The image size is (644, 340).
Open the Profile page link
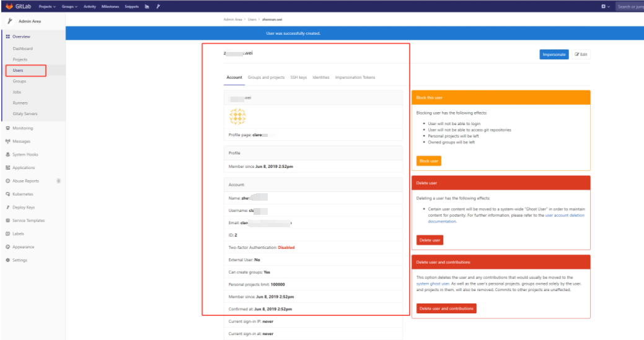[x=260, y=134]
